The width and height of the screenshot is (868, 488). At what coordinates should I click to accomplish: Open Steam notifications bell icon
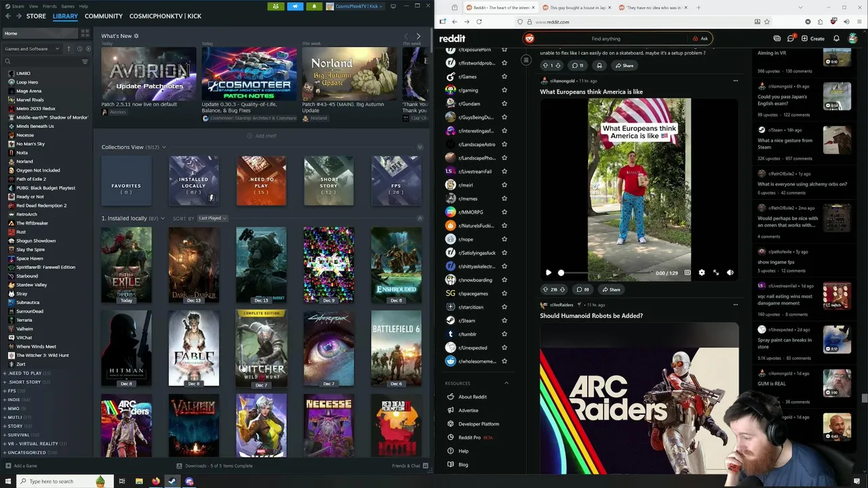pyautogui.click(x=314, y=6)
